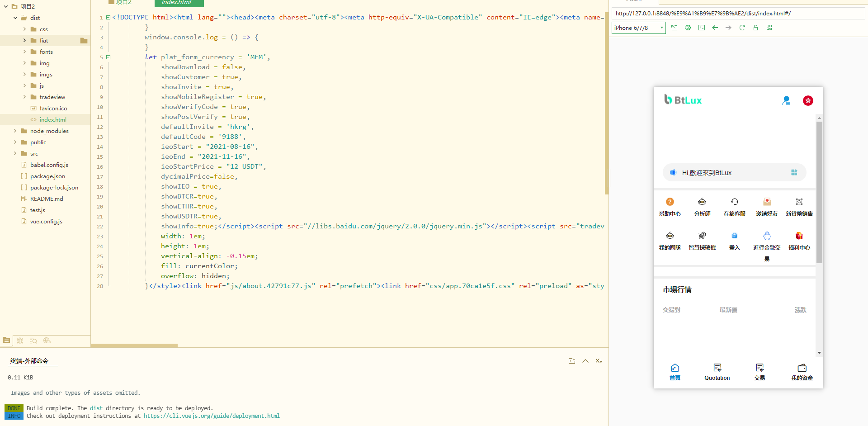The width and height of the screenshot is (868, 426).
Task: Open the QR code icon in preview toolbar
Action: point(769,28)
